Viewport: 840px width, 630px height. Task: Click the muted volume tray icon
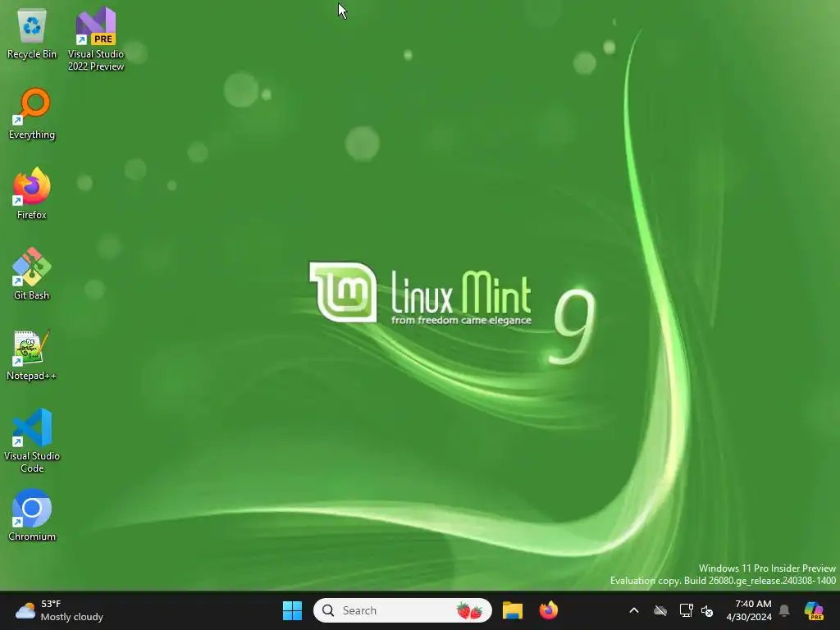pyautogui.click(x=707, y=610)
